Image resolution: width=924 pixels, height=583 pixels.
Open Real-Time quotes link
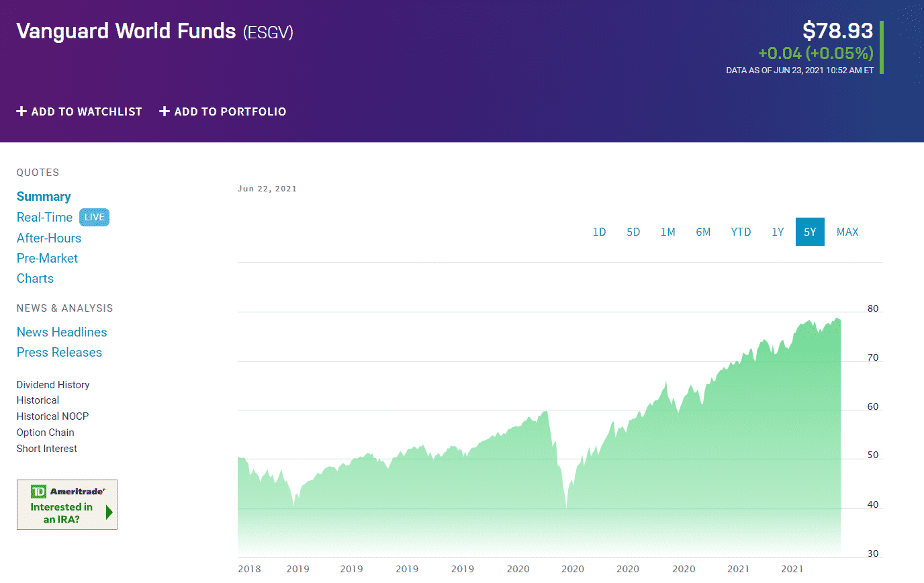click(x=44, y=217)
